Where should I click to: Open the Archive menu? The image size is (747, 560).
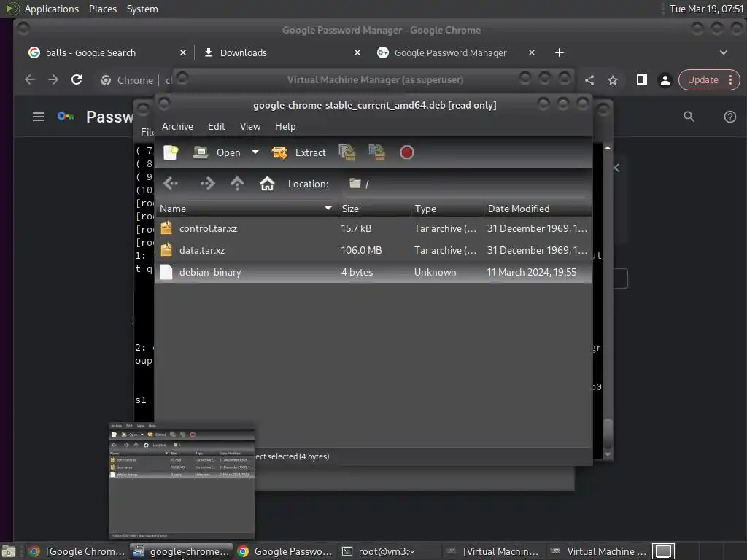(x=177, y=126)
